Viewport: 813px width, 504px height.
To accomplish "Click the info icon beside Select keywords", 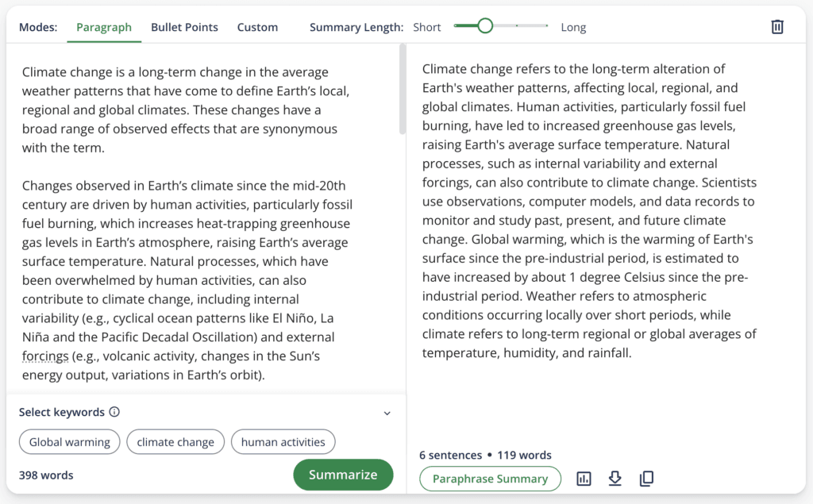I will coord(114,412).
